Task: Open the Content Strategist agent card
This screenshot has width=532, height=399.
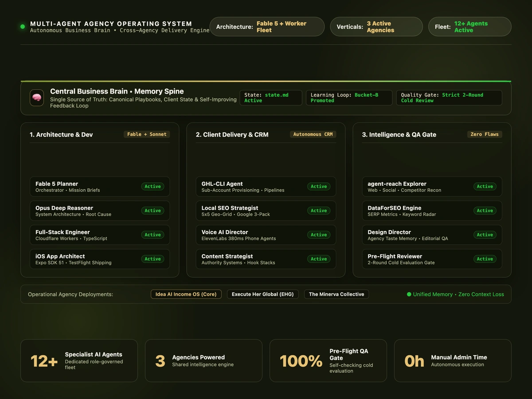Action: (x=266, y=259)
